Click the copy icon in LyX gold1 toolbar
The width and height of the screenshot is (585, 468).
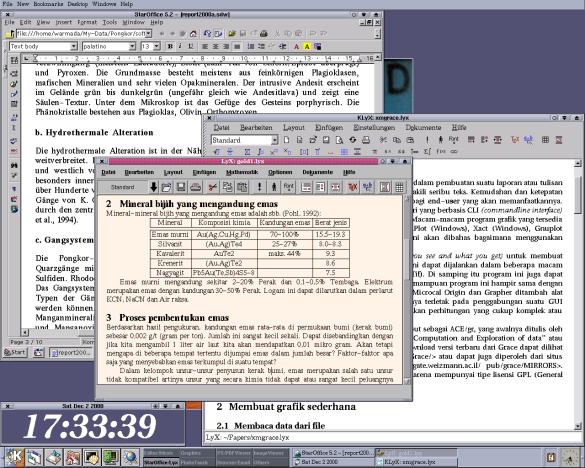point(227,187)
